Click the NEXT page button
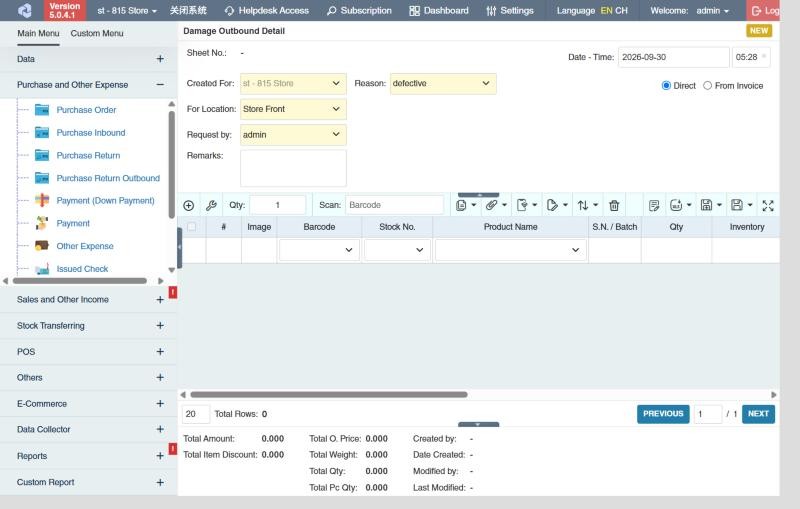This screenshot has width=800, height=509. (758, 414)
